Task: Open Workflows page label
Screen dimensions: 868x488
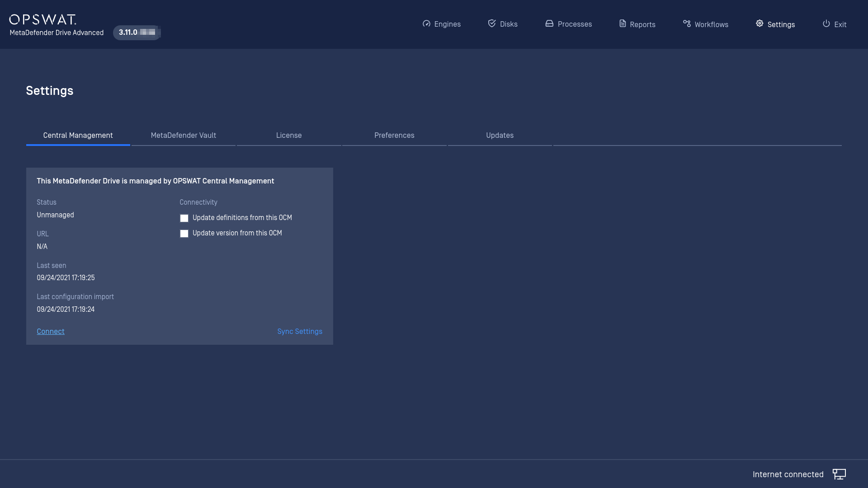Action: [711, 24]
